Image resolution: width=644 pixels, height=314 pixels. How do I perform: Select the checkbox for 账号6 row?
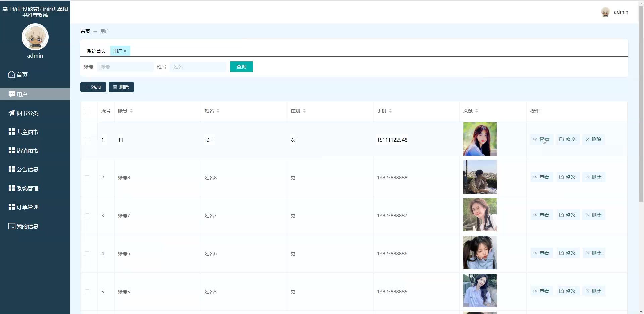click(87, 254)
